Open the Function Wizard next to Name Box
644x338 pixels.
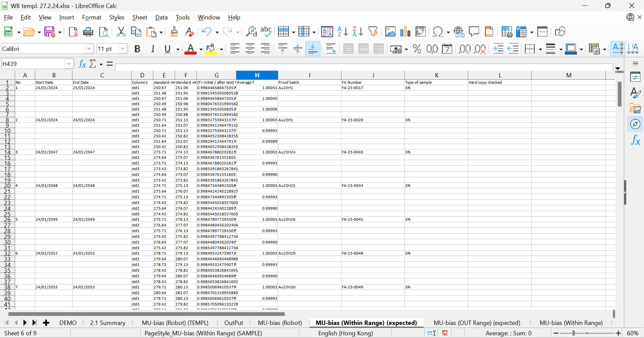pos(82,64)
